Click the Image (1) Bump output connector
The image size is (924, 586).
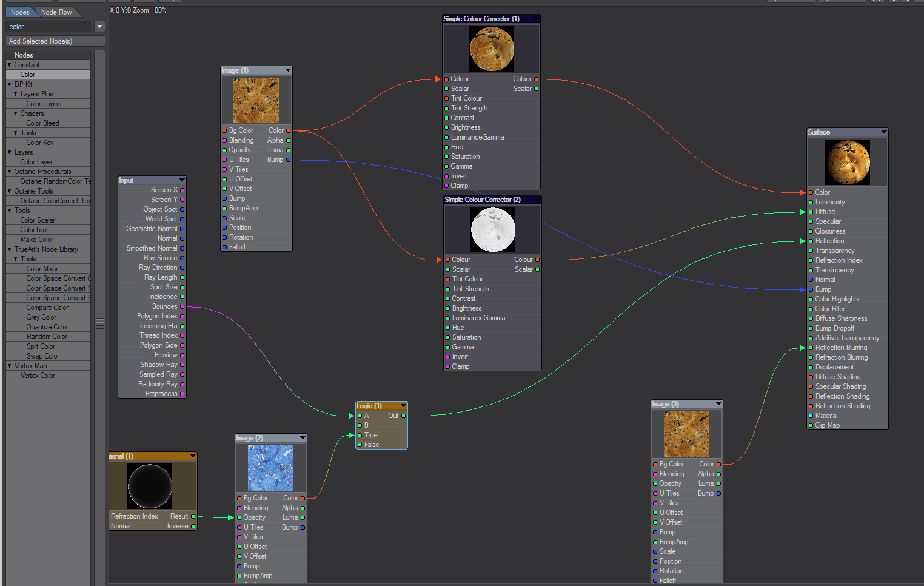[x=288, y=160]
